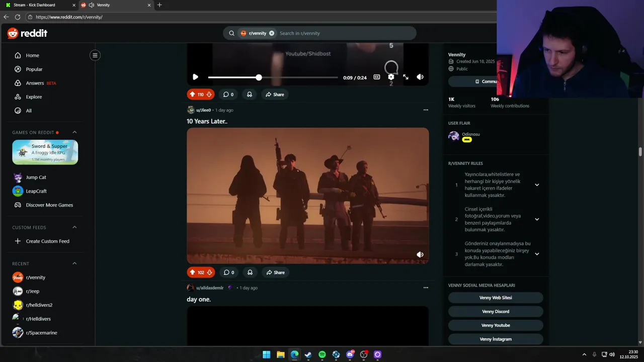The image size is (644, 362).
Task: Open u/Jlee0 profile link
Action: point(203,110)
